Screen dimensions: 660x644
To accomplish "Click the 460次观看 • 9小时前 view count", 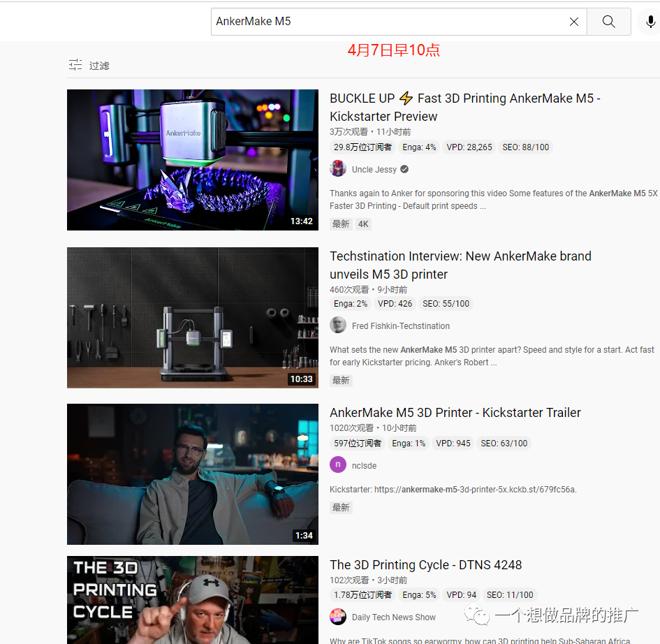I will (x=368, y=290).
